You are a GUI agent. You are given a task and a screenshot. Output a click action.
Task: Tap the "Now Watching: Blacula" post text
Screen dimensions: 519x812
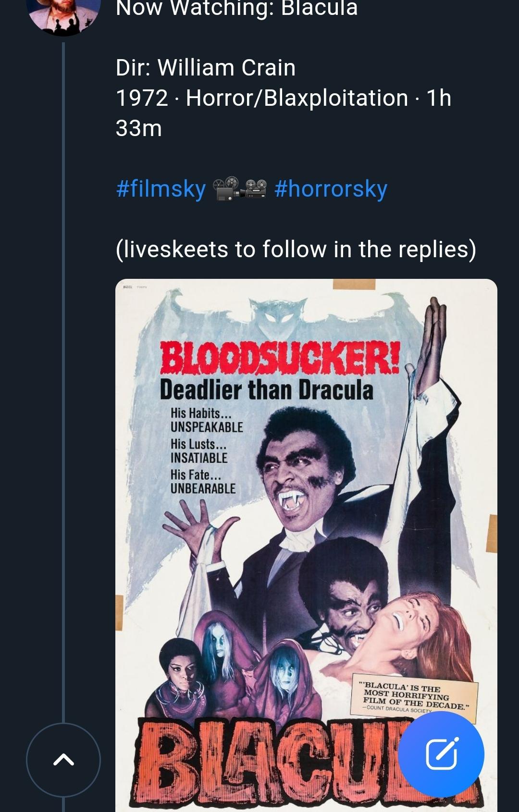point(236,9)
